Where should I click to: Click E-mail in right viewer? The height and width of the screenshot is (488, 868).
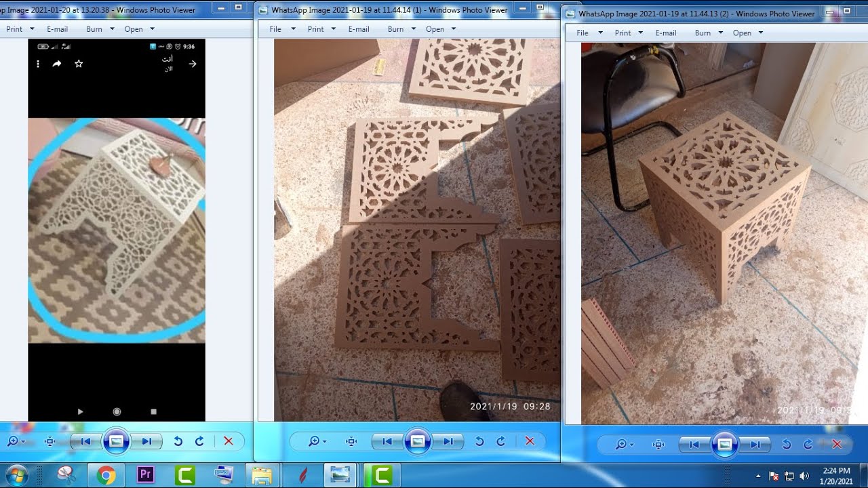[666, 33]
